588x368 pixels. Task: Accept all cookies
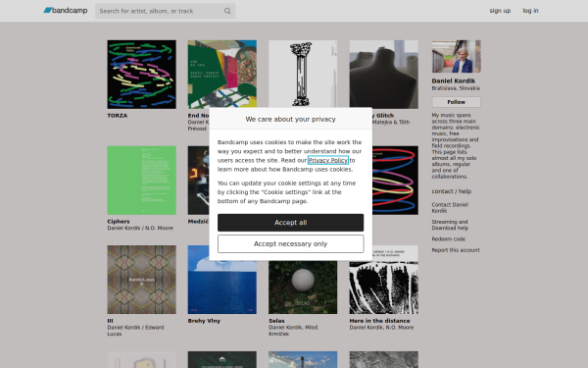pyautogui.click(x=291, y=223)
